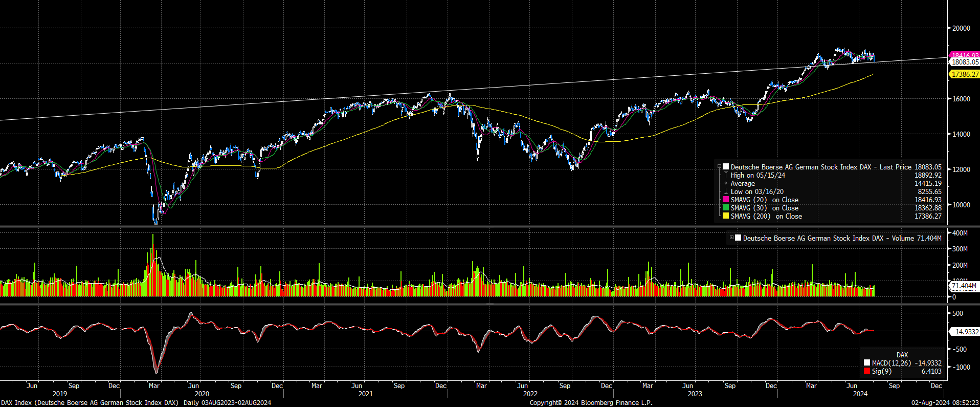Click 'SMAVG (20) on Close' legend label
Image resolution: width=980 pixels, height=407 pixels.
(765, 200)
